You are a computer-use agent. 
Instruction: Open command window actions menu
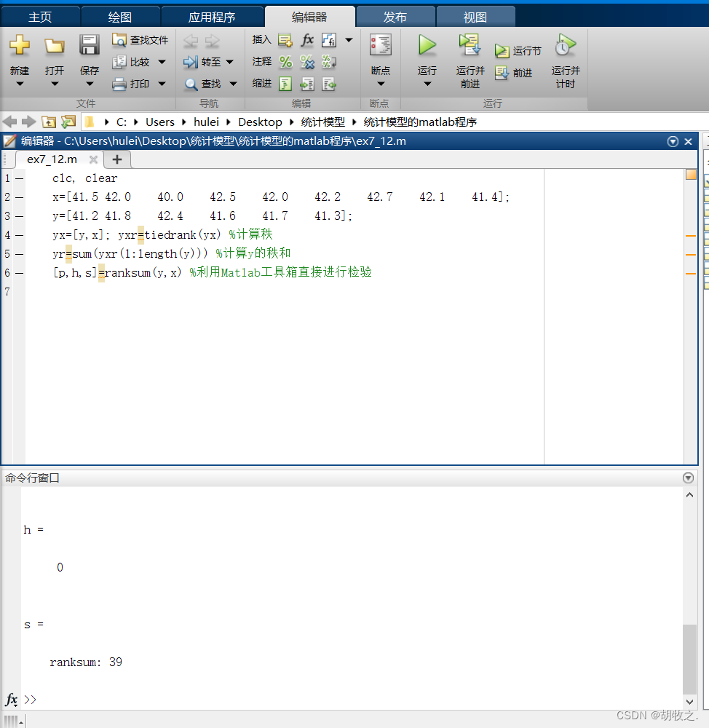click(689, 478)
